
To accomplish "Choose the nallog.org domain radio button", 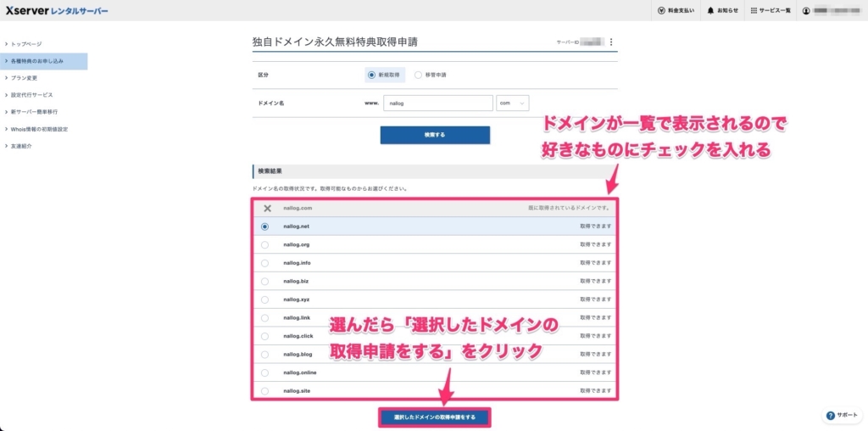I will point(265,244).
